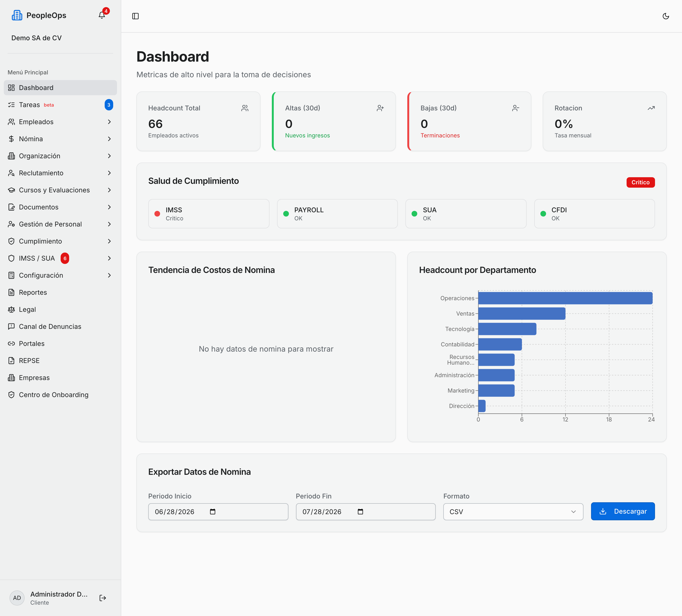
Task: Open the Formato CSV dropdown
Action: click(513, 512)
